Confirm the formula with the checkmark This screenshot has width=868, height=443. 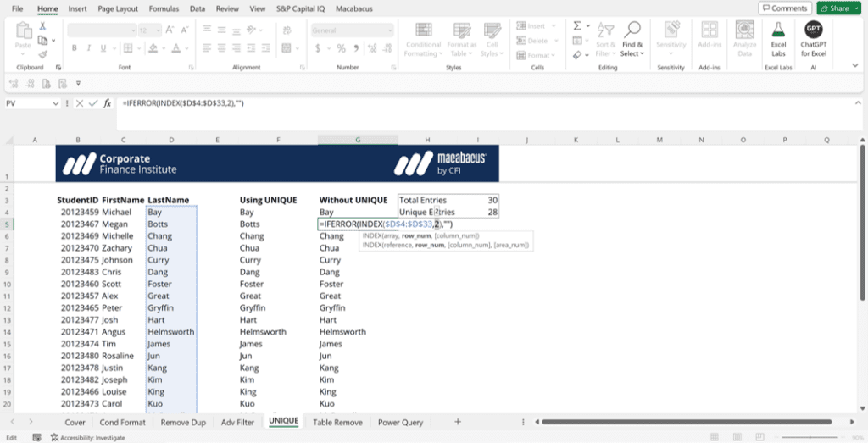click(x=93, y=103)
